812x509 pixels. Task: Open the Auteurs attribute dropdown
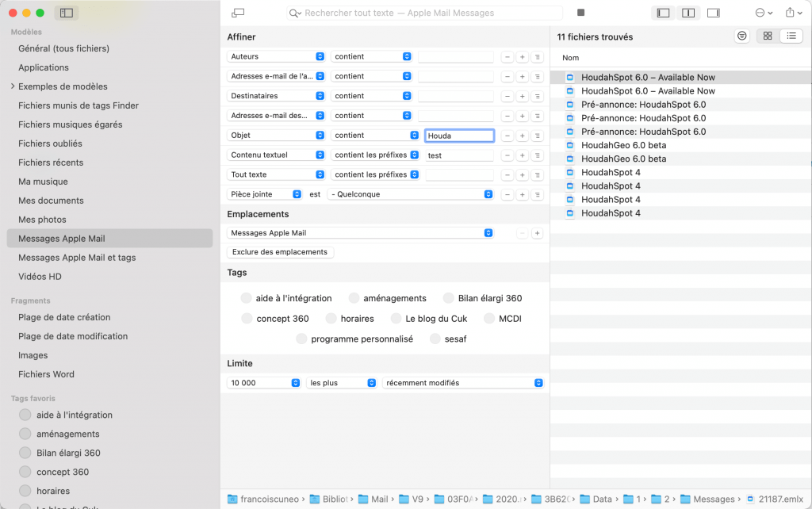(x=276, y=56)
